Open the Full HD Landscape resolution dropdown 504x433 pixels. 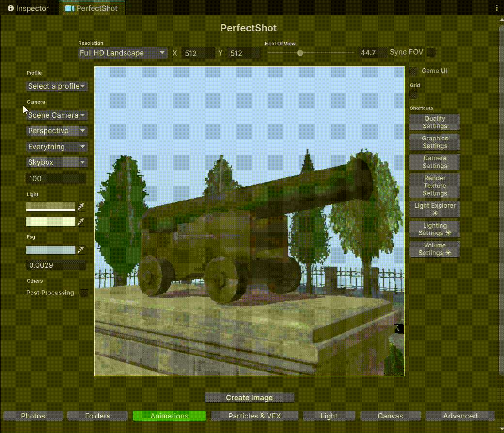click(x=123, y=53)
